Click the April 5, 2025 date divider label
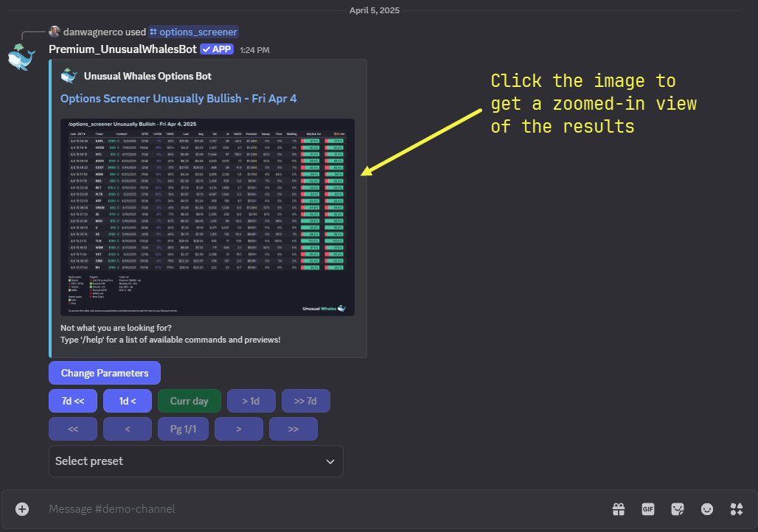The height and width of the screenshot is (532, 758). pos(375,10)
